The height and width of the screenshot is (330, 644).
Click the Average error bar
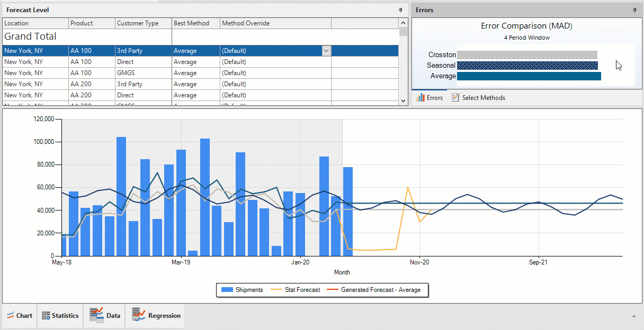[x=529, y=76]
